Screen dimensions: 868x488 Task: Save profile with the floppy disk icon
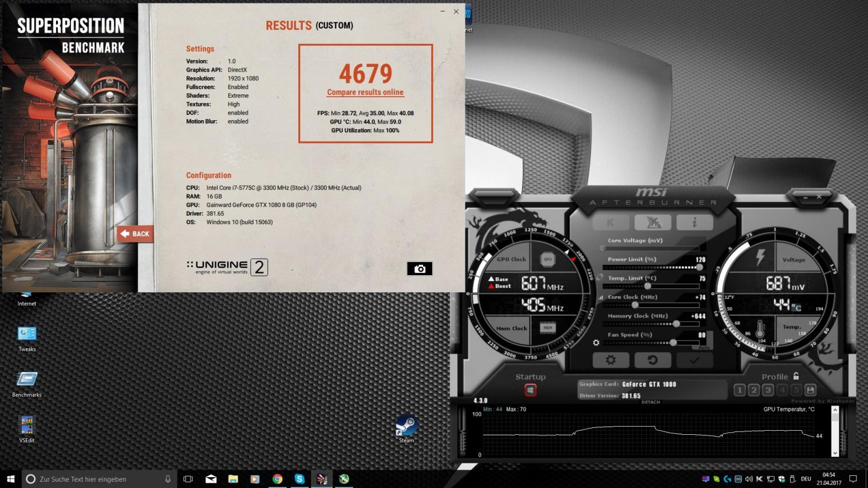[810, 390]
